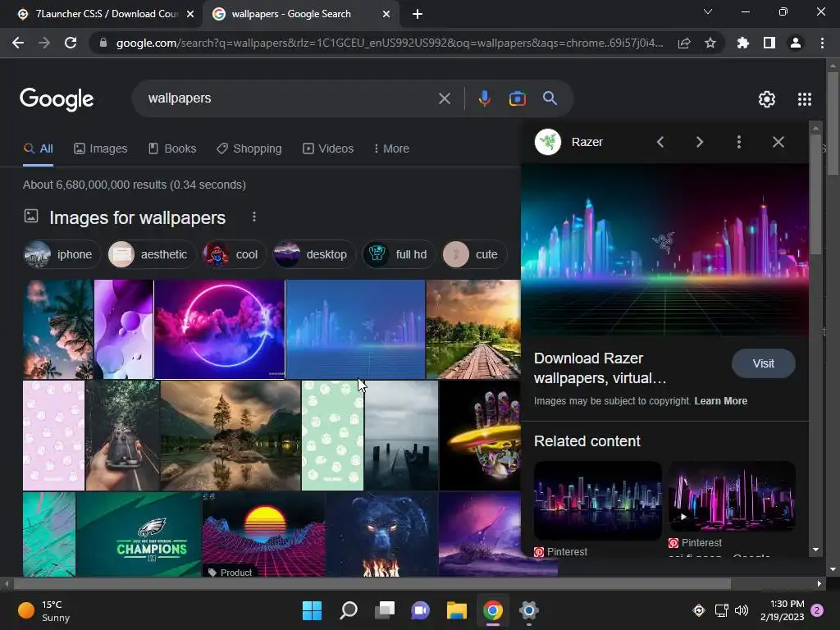Switch to Shopping results tab
Screen dimensions: 840x630
249,149
